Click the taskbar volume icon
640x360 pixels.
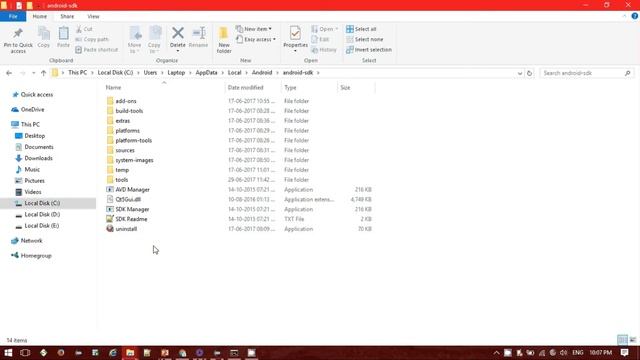pyautogui.click(x=564, y=353)
